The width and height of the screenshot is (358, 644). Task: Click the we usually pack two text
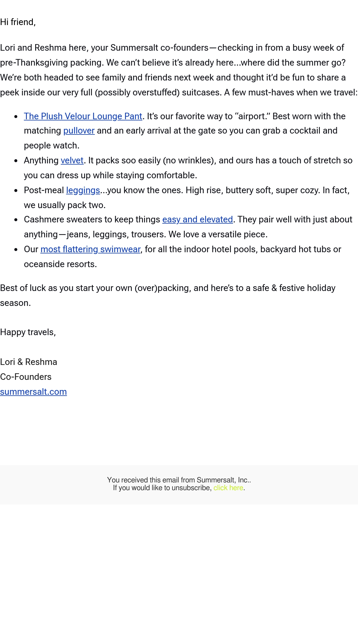(65, 205)
